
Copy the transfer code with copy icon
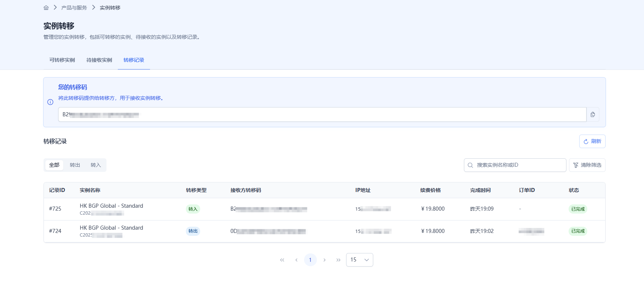click(592, 114)
